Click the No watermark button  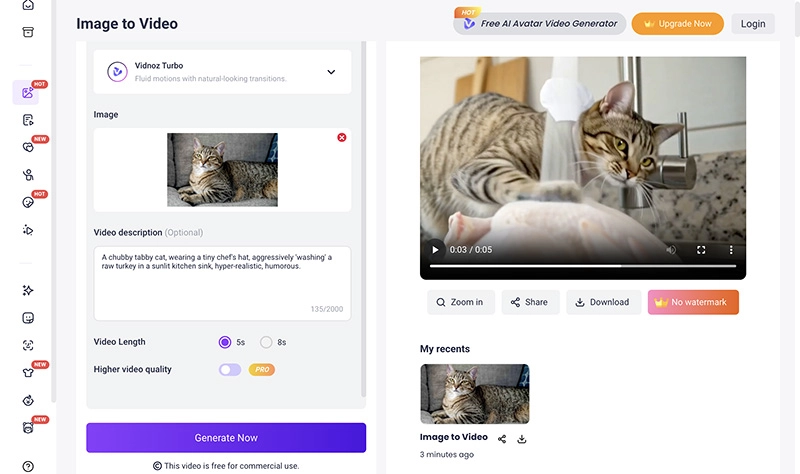(693, 302)
